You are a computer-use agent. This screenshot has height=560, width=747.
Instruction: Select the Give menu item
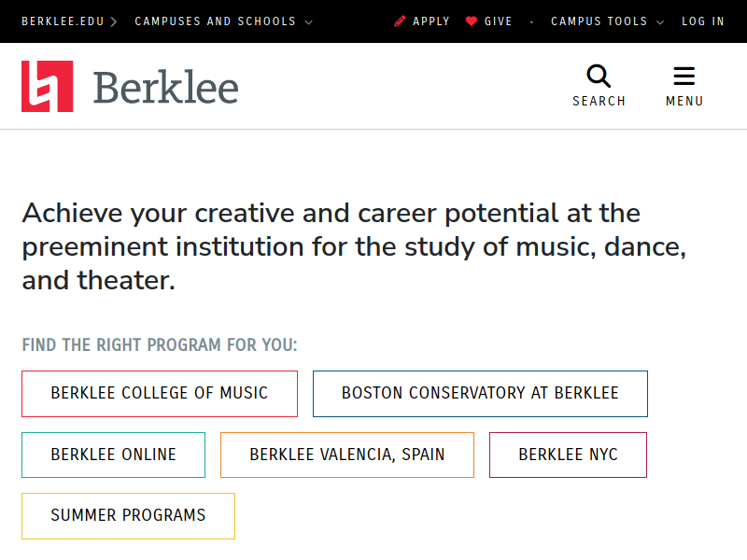tap(498, 21)
